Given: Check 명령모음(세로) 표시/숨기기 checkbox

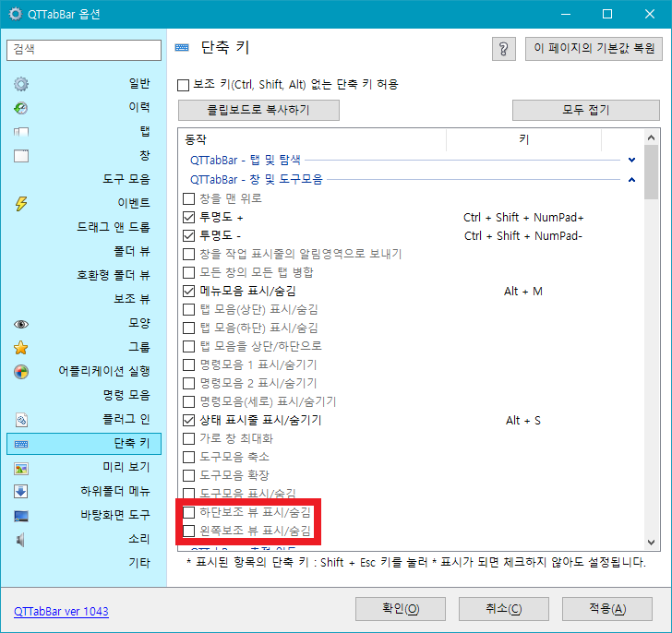Looking at the screenshot, I should click(x=188, y=401).
